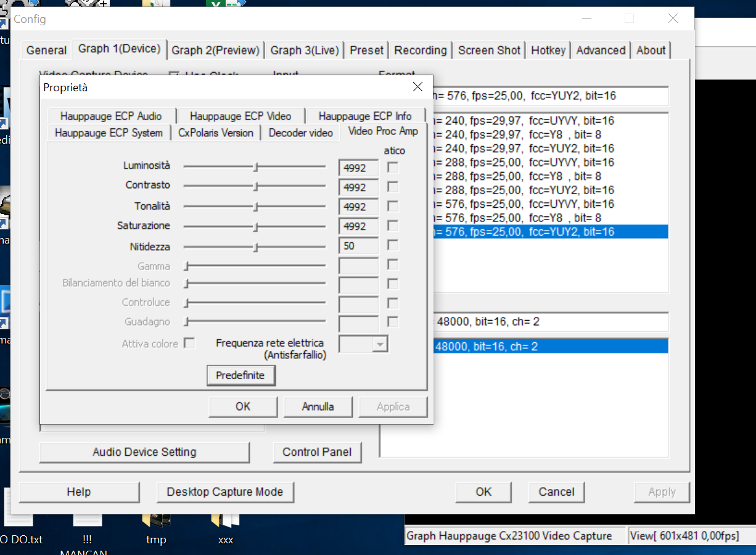Close the Config window
This screenshot has height=555, width=756.
coord(673,19)
